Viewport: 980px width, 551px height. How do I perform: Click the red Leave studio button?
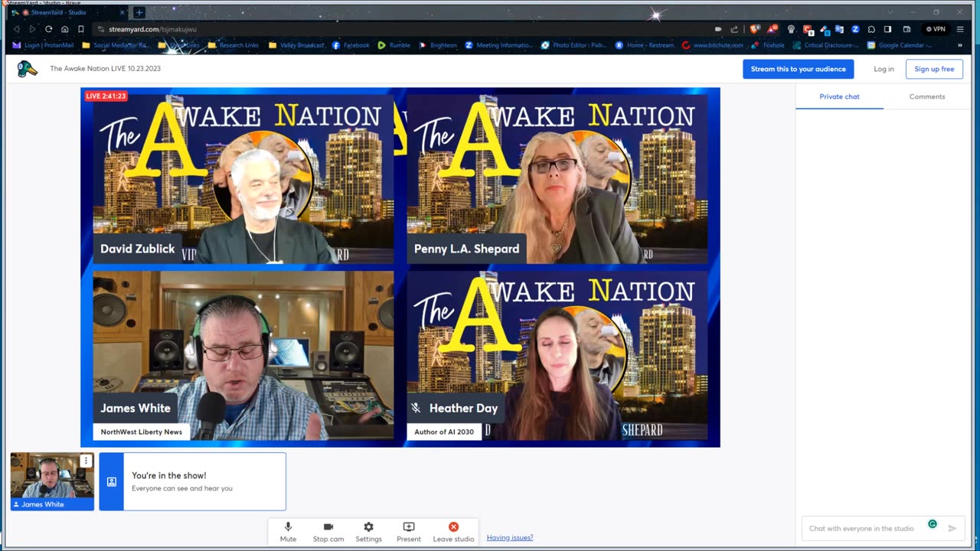[453, 532]
